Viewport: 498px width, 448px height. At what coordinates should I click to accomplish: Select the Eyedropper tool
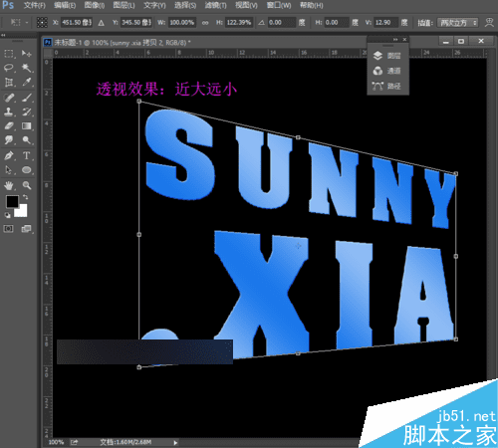click(27, 82)
